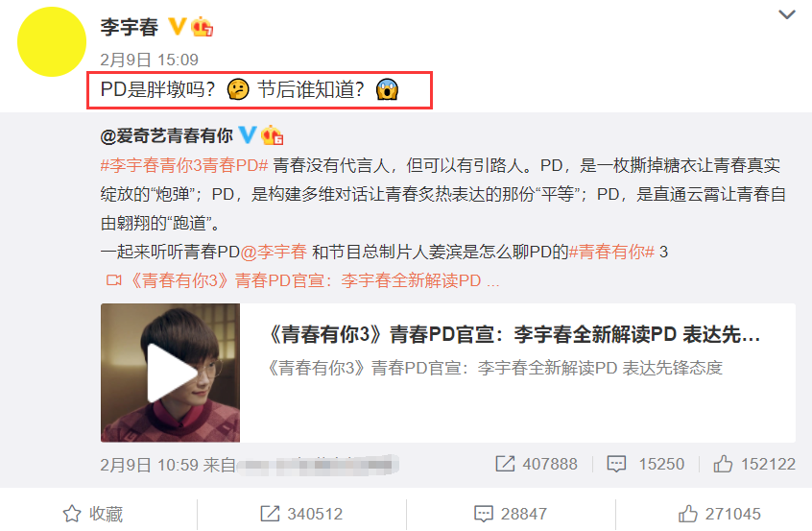The width and height of the screenshot is (812, 531).
Task: Like the post with 271045 likes
Action: tap(720, 514)
